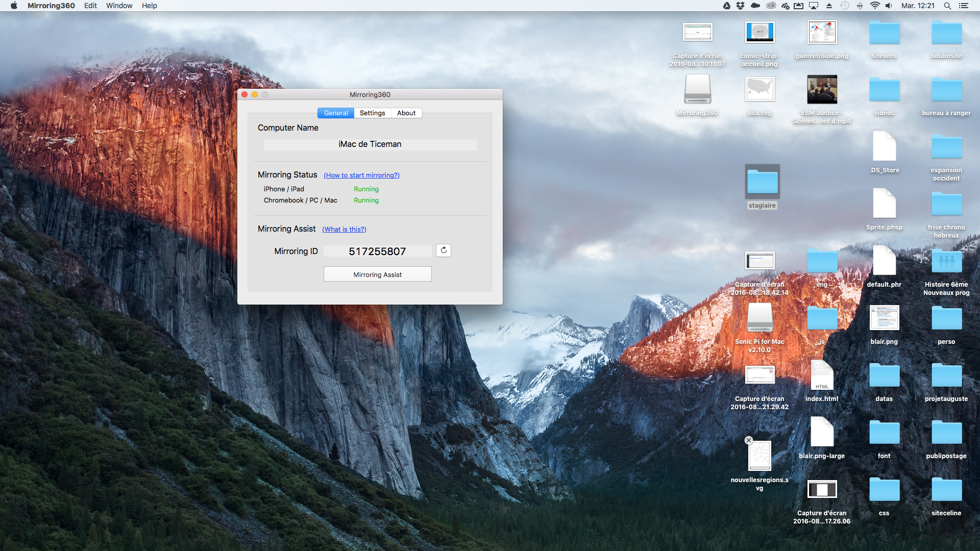Open the Edit menu
The height and width of the screenshot is (551, 980).
(x=90, y=6)
